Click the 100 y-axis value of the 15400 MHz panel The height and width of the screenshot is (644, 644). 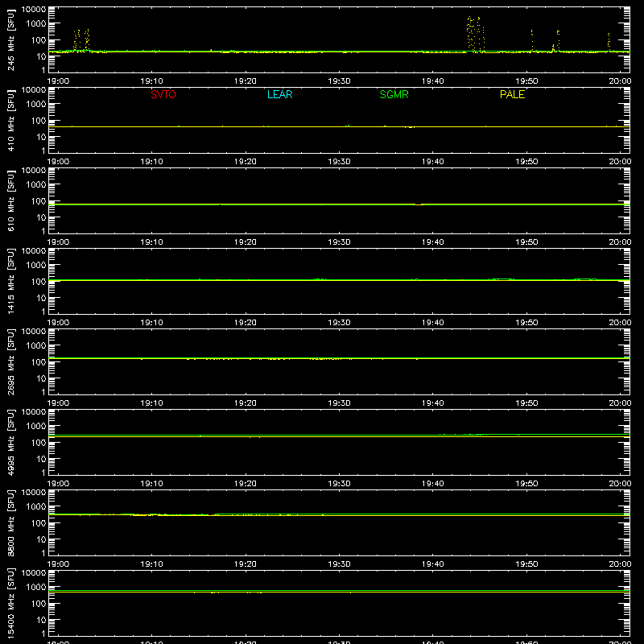(38, 603)
